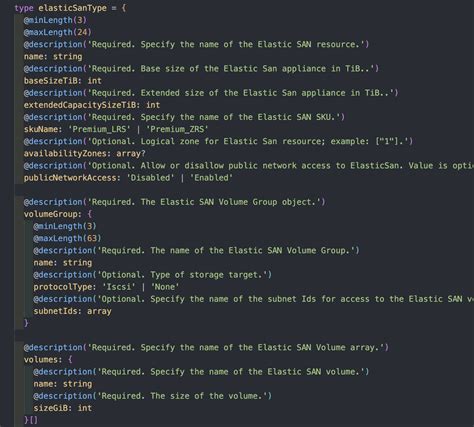Click the sizeGiB: int property line
474x427 pixels.
pos(62,408)
